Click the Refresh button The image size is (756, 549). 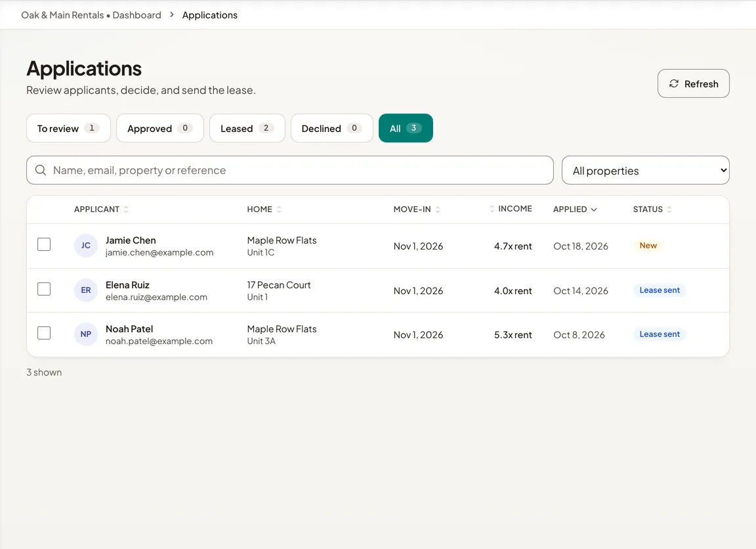693,83
